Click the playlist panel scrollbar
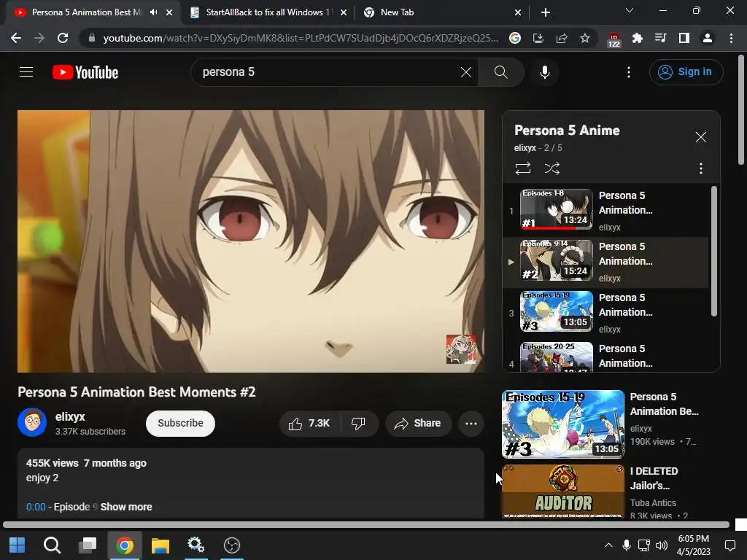Screen dimensions: 747x560 coord(713,252)
